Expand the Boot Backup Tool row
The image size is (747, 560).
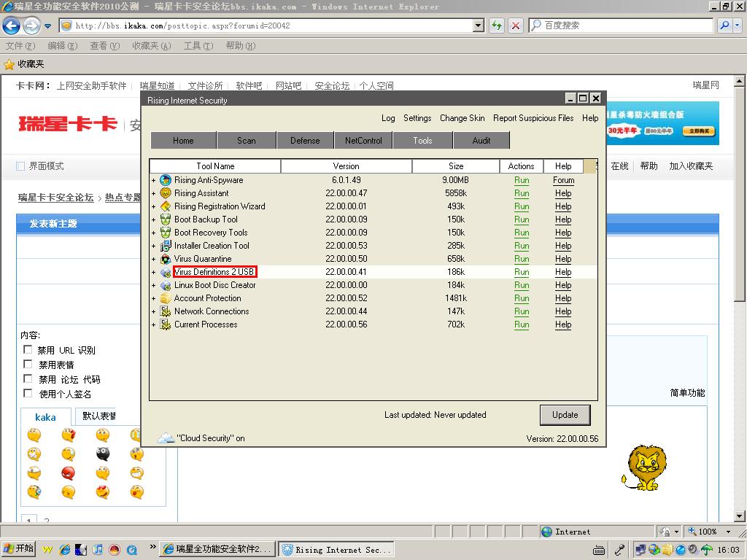point(153,220)
